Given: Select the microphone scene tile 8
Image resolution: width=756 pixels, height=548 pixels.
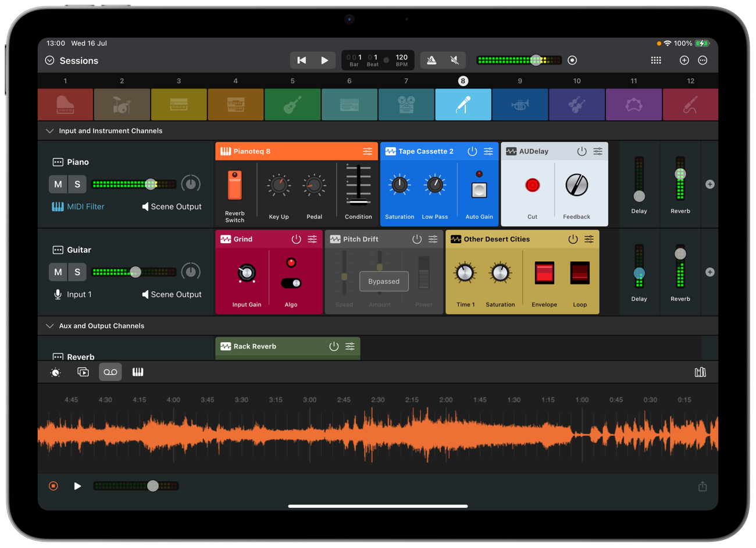Looking at the screenshot, I should pos(463,105).
